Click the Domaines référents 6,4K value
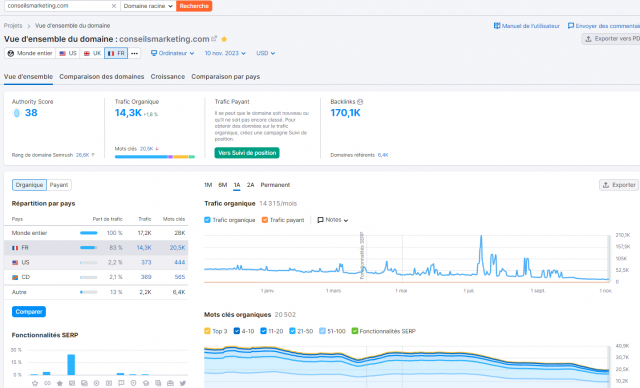 point(383,155)
